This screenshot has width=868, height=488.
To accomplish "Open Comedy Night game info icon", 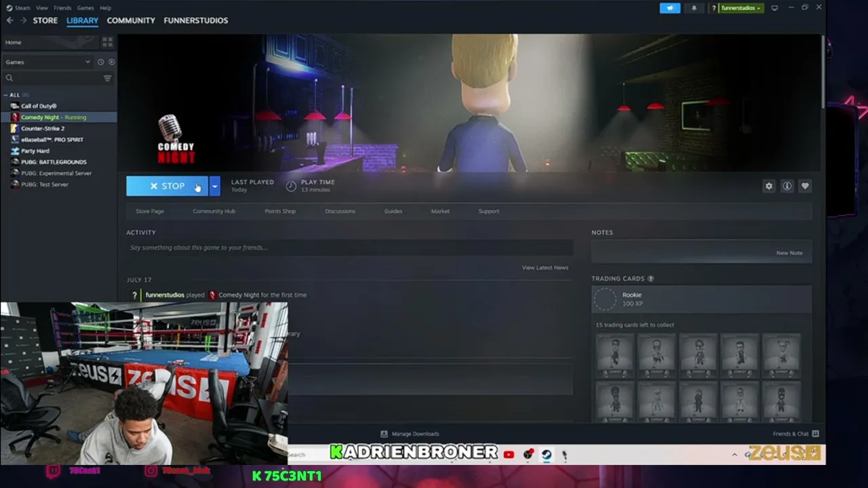I will click(x=787, y=186).
